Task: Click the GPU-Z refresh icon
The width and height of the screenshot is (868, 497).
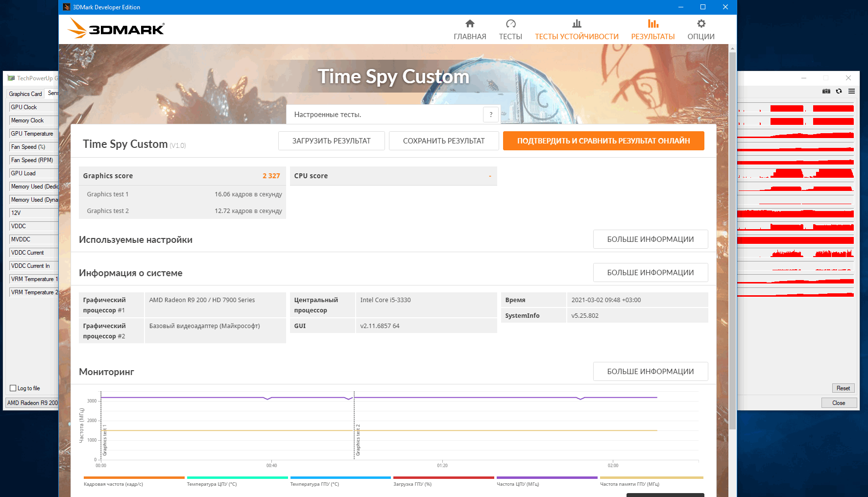Action: point(839,91)
